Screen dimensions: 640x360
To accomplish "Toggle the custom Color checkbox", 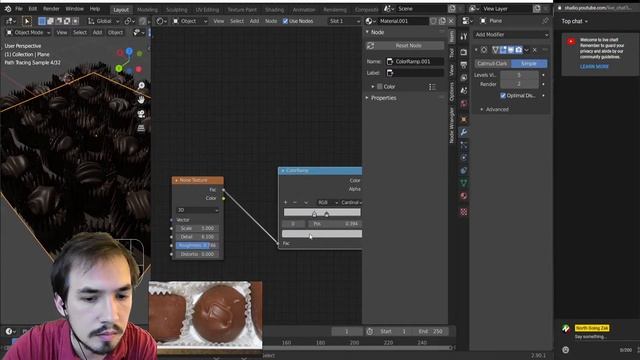I will (380, 87).
